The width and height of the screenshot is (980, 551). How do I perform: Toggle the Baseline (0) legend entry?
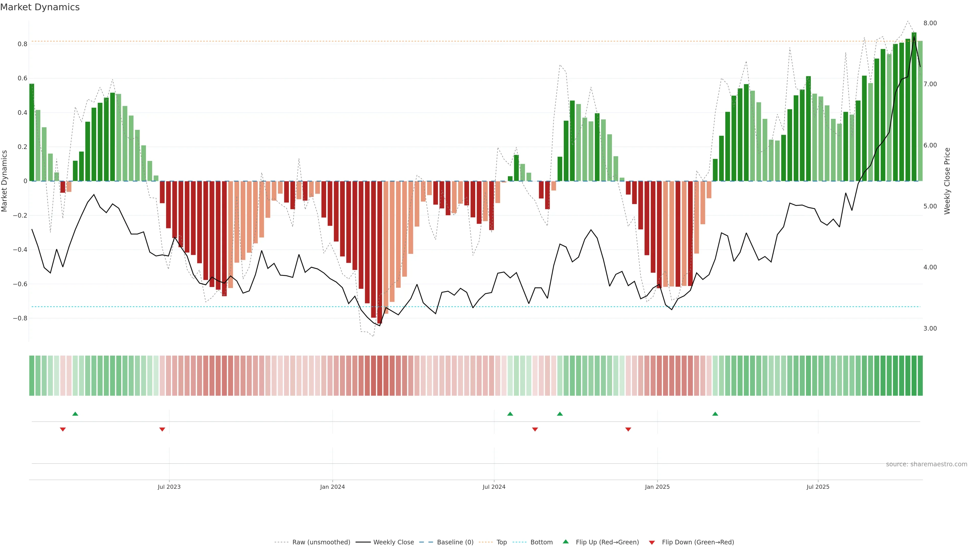click(x=455, y=542)
